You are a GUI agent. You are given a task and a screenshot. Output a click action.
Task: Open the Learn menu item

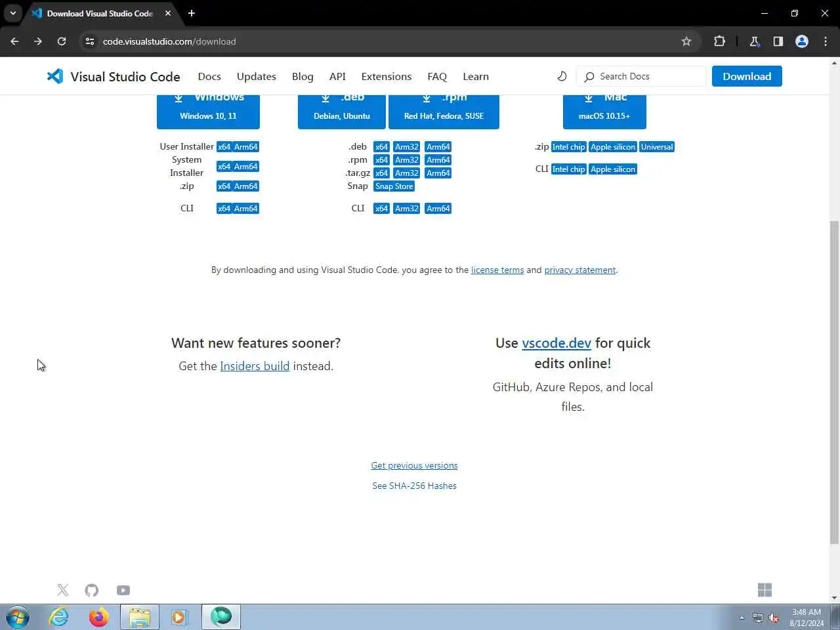(476, 77)
